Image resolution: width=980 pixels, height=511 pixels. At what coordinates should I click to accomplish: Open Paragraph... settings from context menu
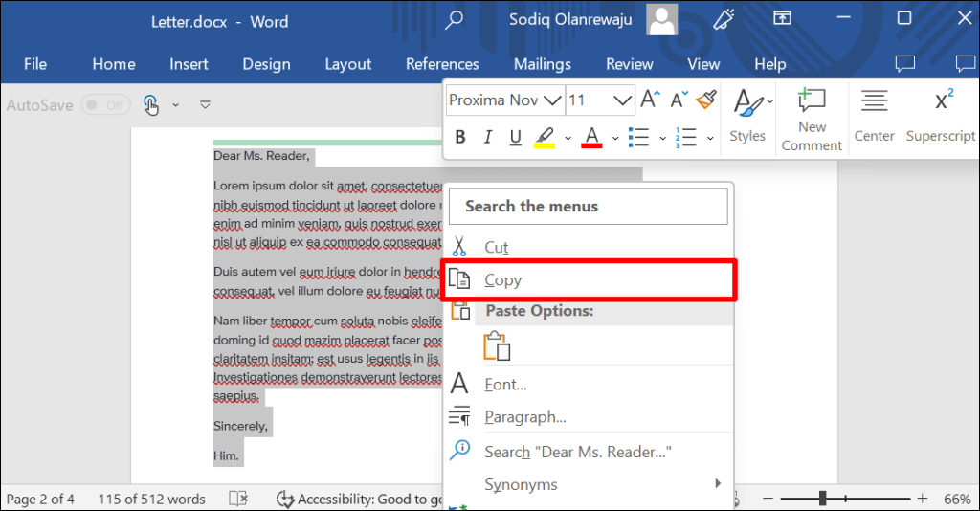(x=525, y=417)
